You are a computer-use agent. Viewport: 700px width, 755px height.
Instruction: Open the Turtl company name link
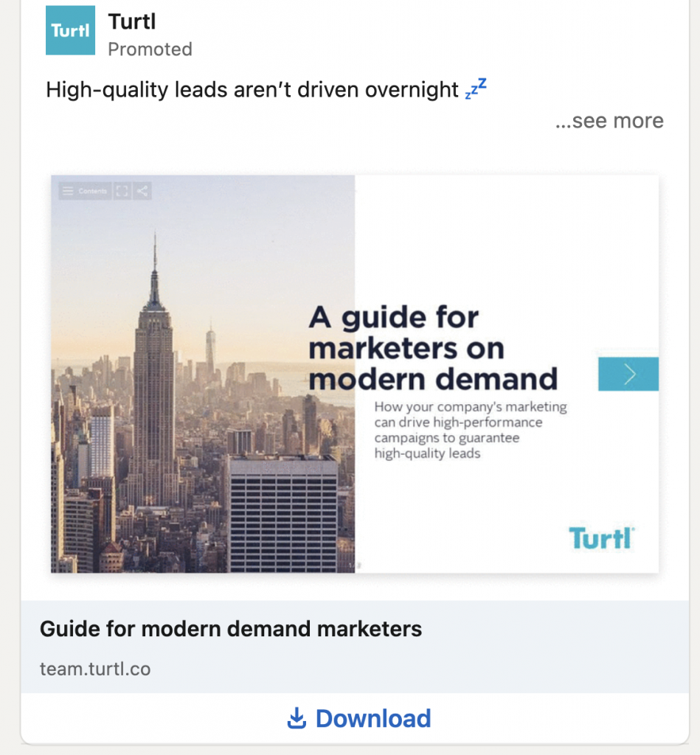click(x=132, y=21)
